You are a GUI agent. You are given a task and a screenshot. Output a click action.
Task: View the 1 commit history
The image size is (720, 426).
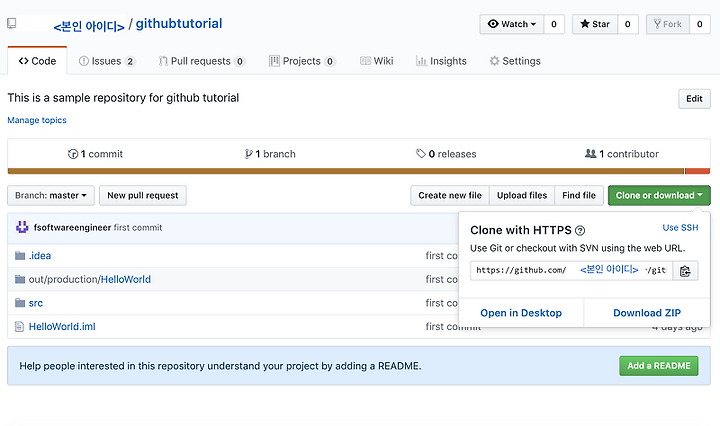point(95,154)
